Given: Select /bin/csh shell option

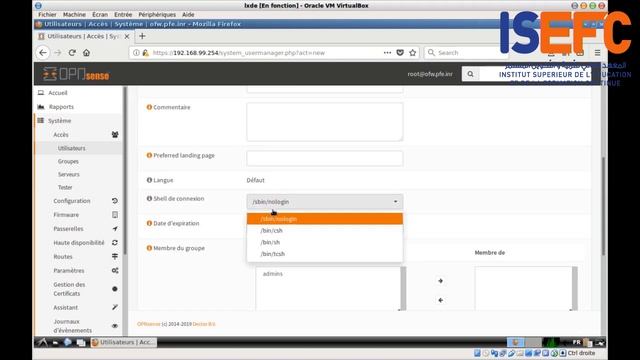Looking at the screenshot, I should [x=325, y=231].
